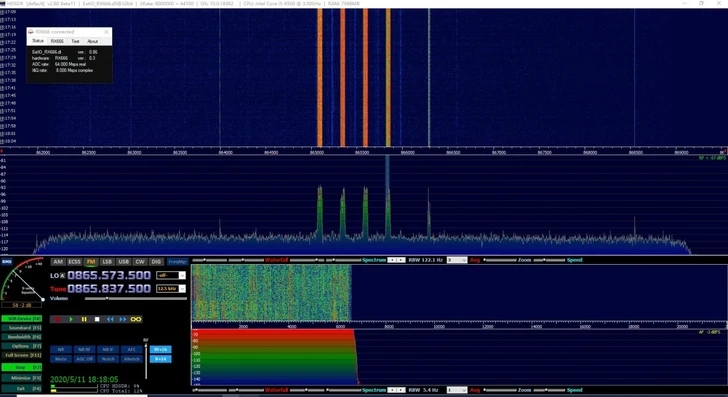Toggle Mute audio button
This screenshot has height=397, width=728.
point(61,359)
